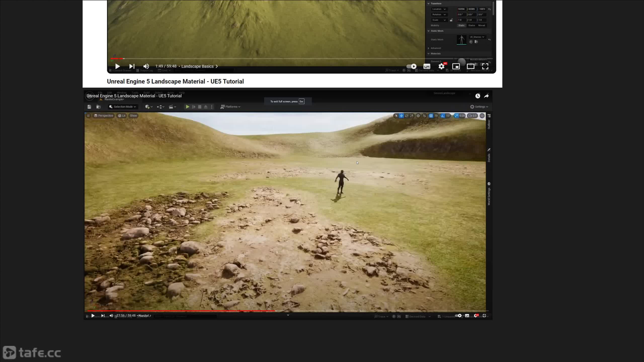Open the play options three-dot menu

212,107
